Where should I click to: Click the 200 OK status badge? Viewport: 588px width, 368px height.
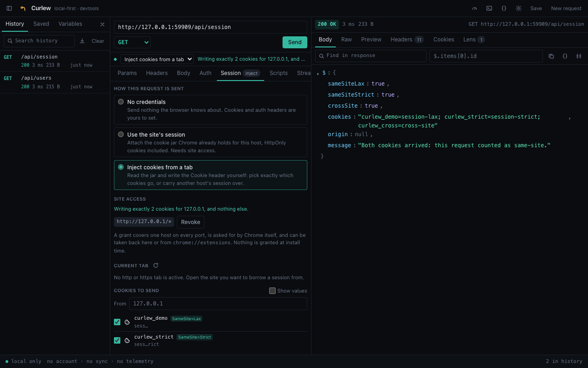tap(327, 24)
